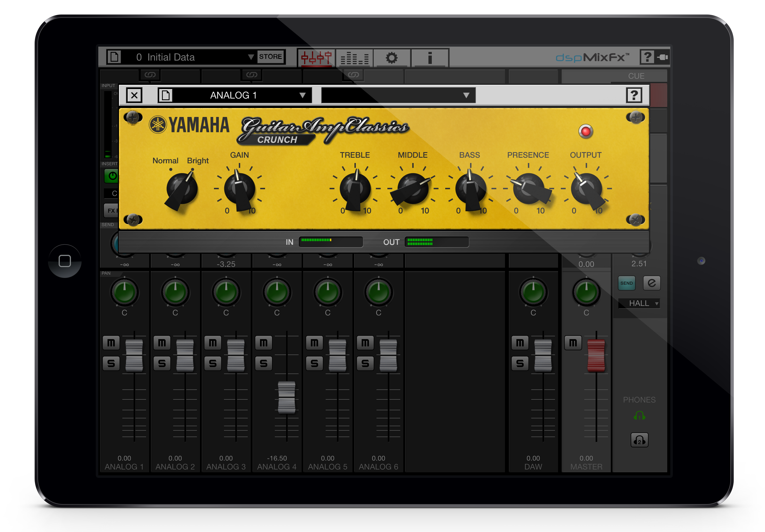Click the DAW pan knob
Viewport: 765px width, 532px height.
click(x=533, y=292)
